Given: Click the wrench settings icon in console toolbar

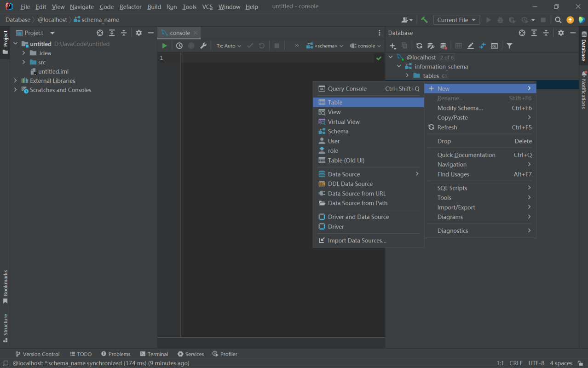Looking at the screenshot, I should coord(203,46).
